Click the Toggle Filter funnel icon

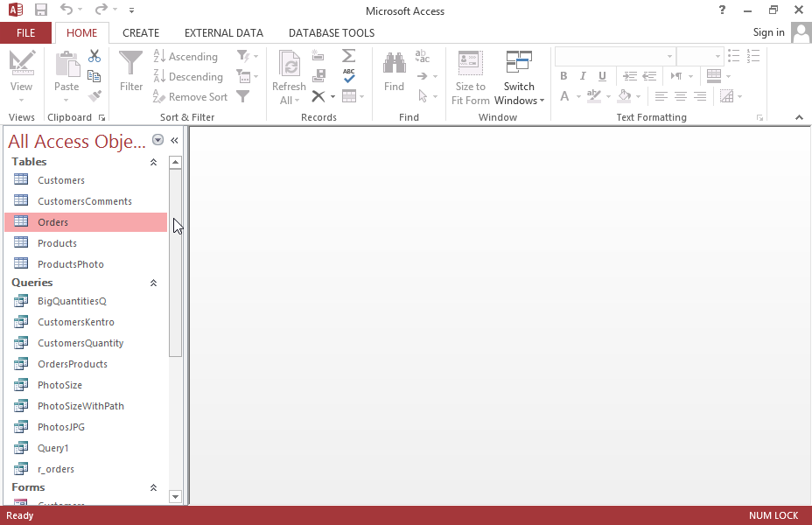[243, 96]
